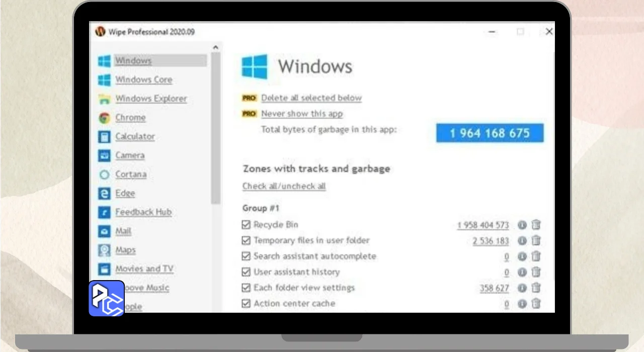
Task: Click the 1 958 404 573 size link
Action: [x=483, y=225]
